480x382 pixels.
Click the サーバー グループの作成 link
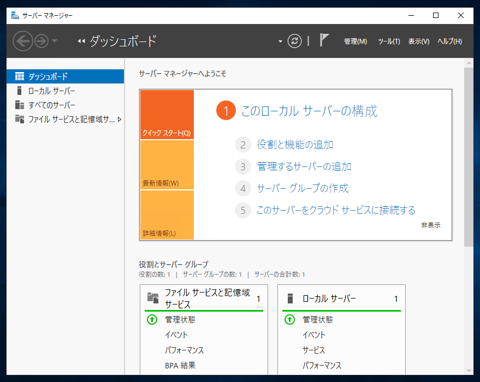303,188
